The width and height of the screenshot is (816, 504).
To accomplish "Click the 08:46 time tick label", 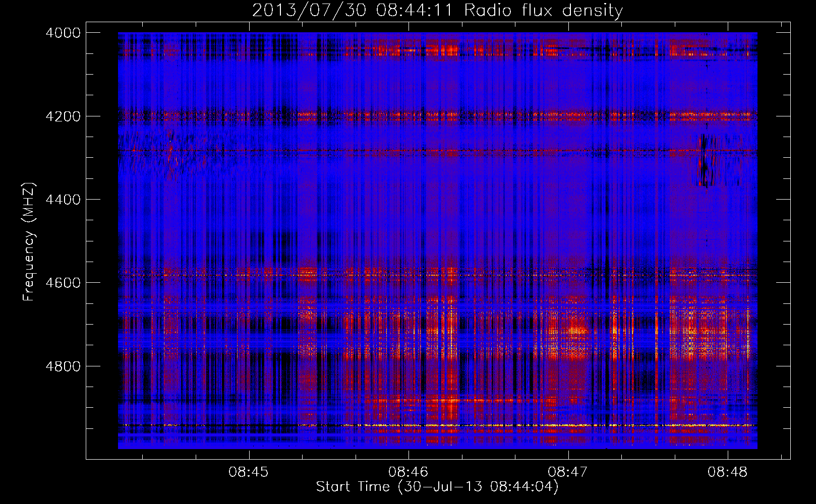I will [409, 472].
